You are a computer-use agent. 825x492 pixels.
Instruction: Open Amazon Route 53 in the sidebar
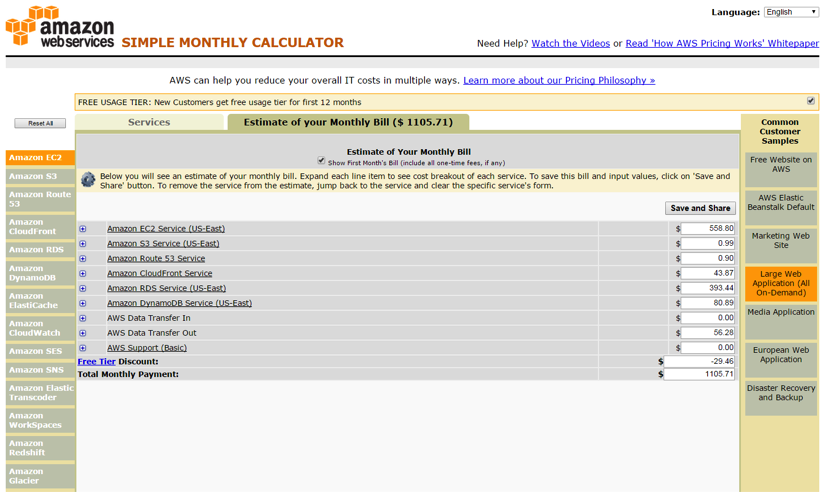tap(40, 199)
